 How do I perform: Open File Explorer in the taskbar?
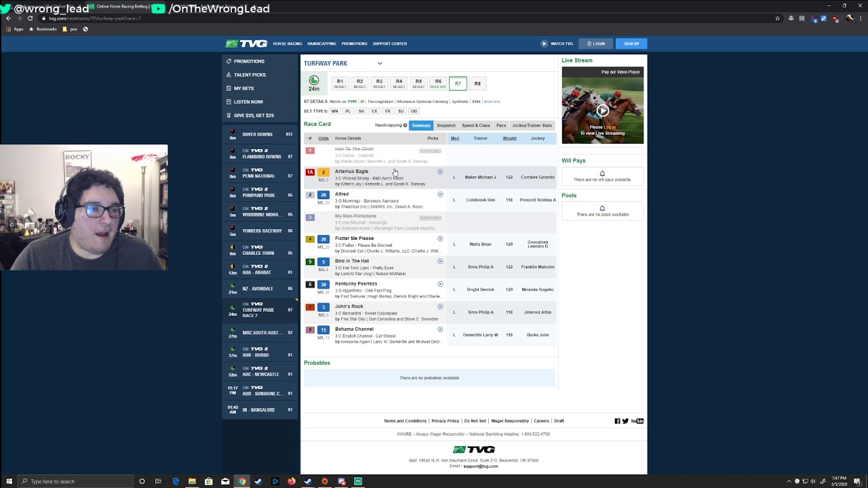pos(192,481)
